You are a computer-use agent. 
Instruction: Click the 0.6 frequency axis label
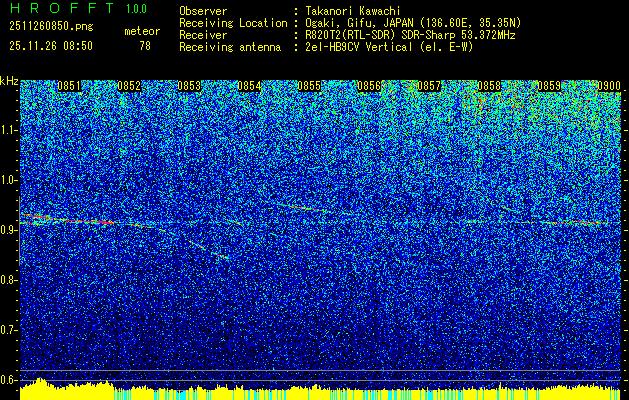(x=8, y=380)
